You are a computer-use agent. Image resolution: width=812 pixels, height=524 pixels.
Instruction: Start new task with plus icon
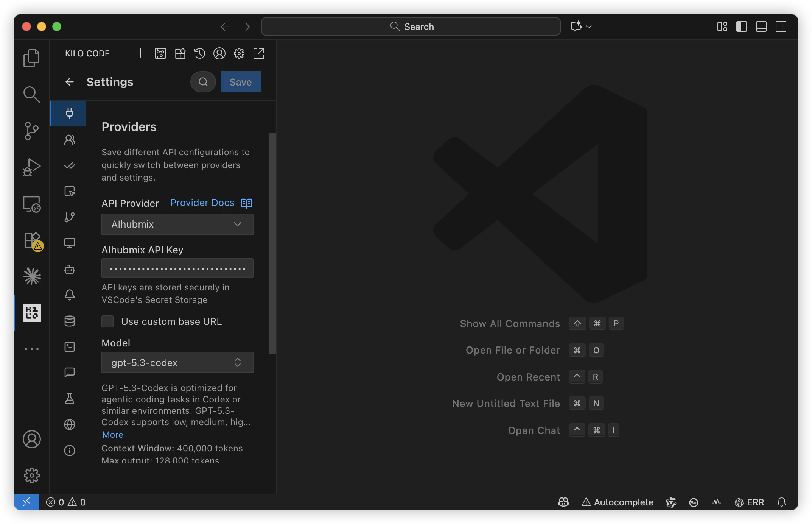140,53
